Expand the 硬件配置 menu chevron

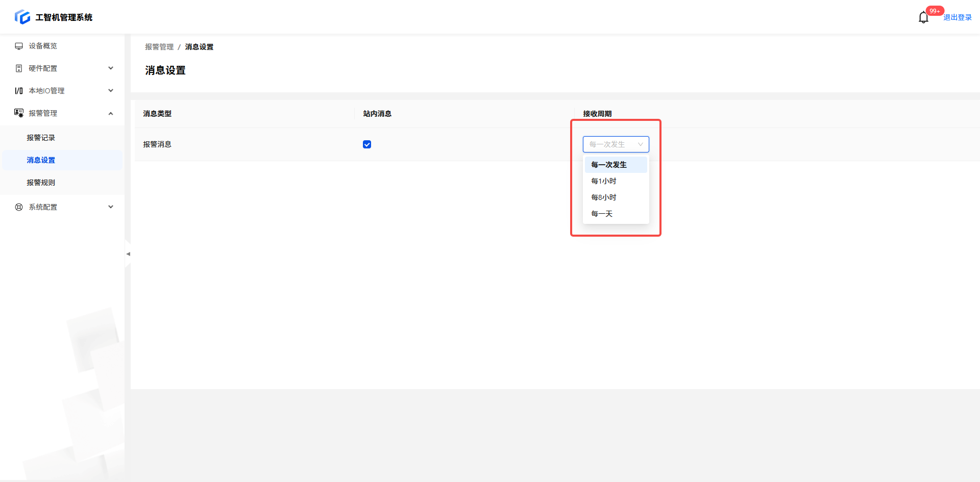[x=111, y=68]
